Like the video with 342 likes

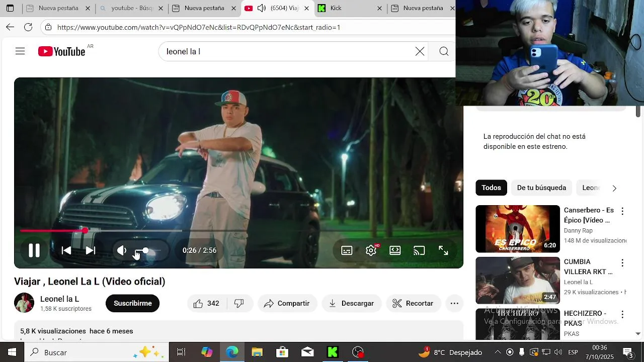tap(206, 303)
